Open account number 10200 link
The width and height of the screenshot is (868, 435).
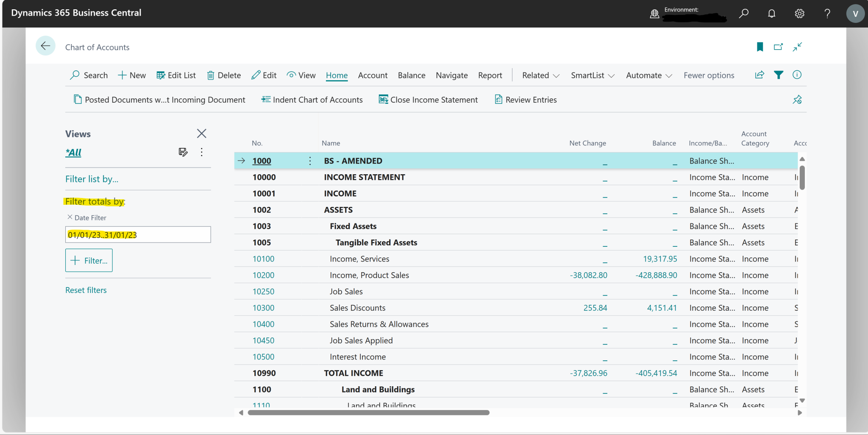point(264,275)
